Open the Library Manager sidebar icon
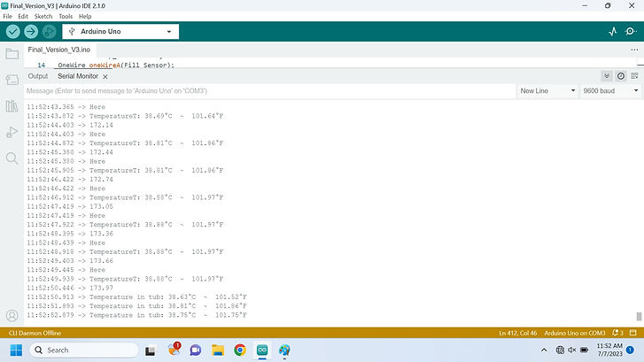 point(12,106)
